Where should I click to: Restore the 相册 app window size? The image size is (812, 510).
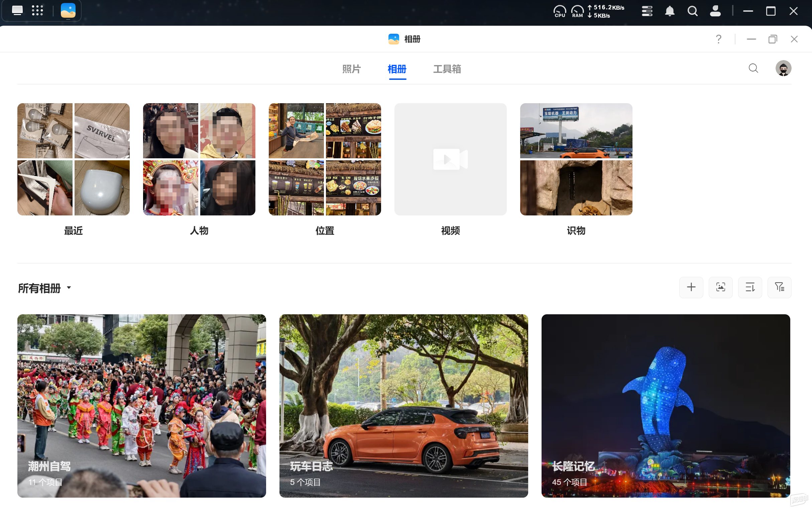773,39
